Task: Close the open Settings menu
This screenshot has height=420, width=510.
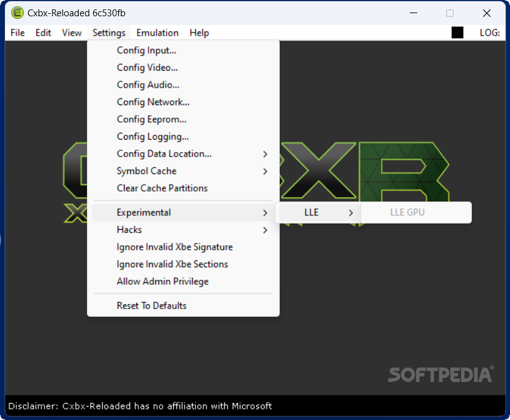Action: [x=109, y=33]
